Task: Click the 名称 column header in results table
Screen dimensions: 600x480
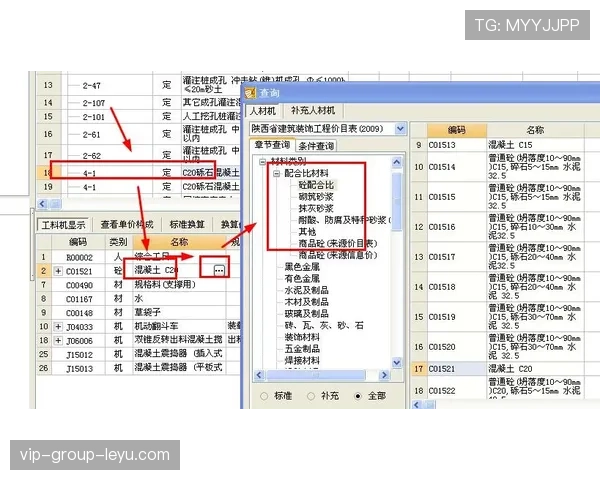Action: click(x=535, y=131)
